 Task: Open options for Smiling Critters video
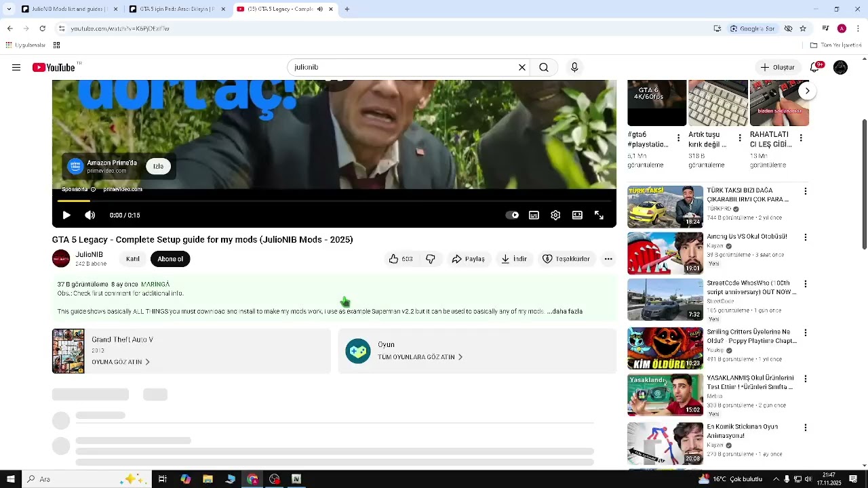point(806,333)
